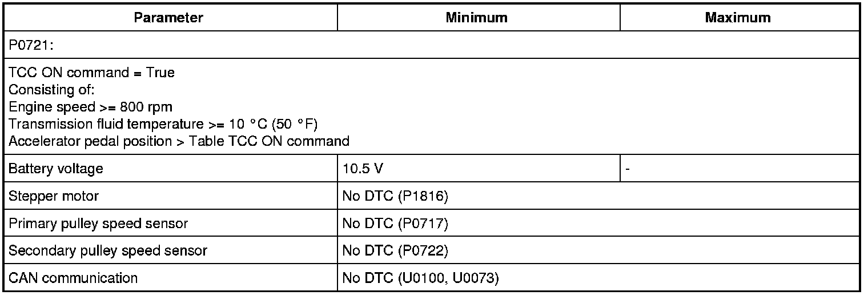Click the P0721: row label
Image resolution: width=868 pixels, height=295 pixels.
(x=29, y=45)
